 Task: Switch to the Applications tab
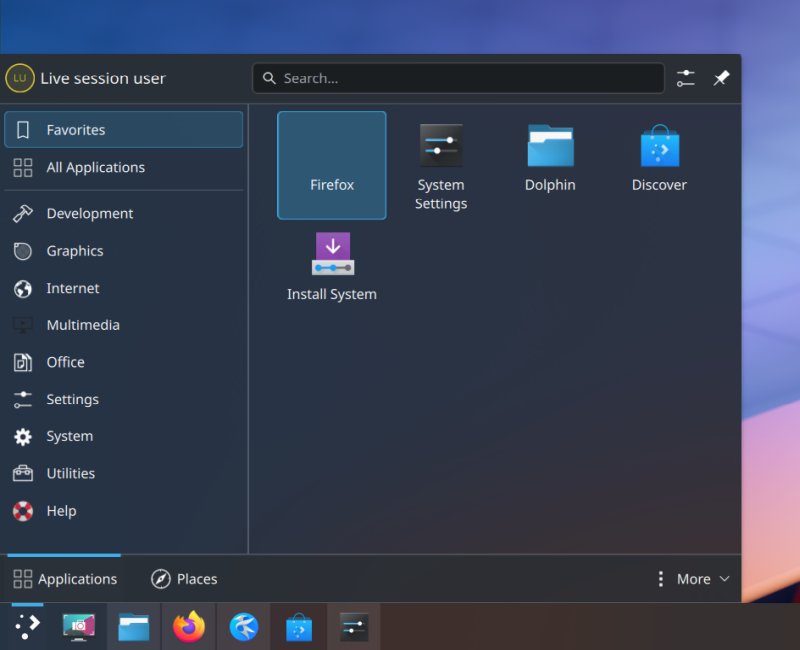point(64,578)
